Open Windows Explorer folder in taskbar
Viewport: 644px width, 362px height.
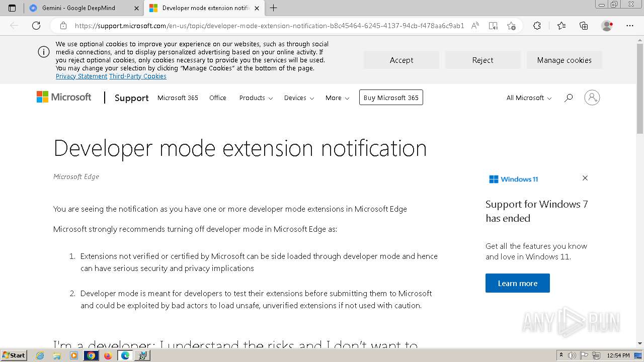(57, 355)
